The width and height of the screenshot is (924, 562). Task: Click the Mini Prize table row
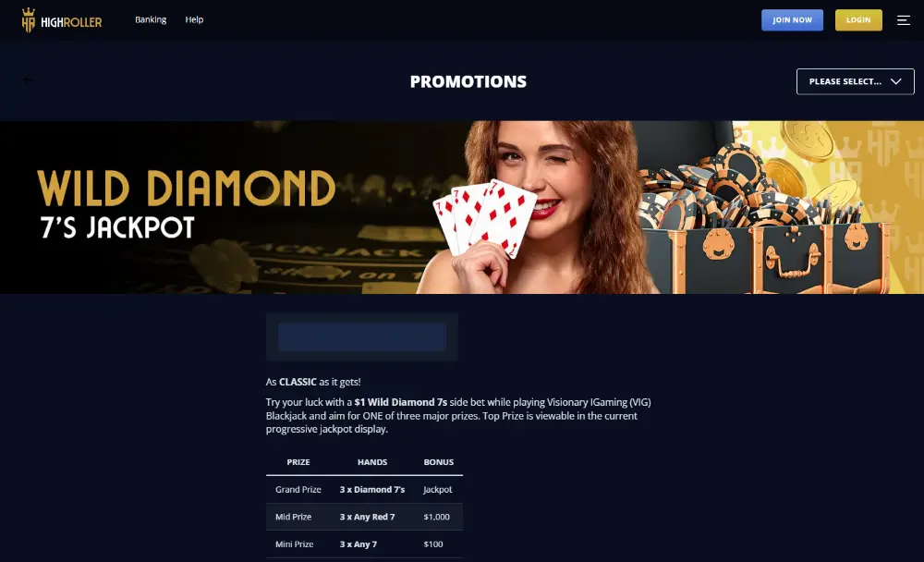pos(364,544)
